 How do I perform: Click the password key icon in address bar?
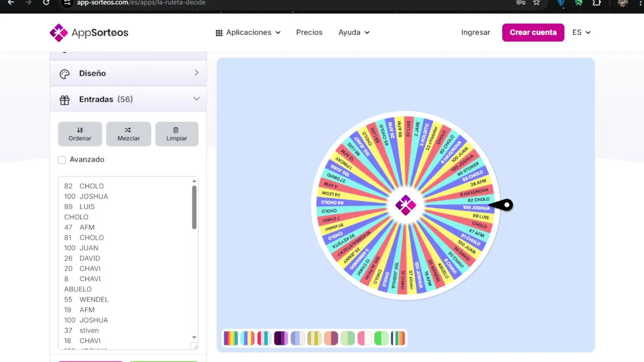pos(521,3)
